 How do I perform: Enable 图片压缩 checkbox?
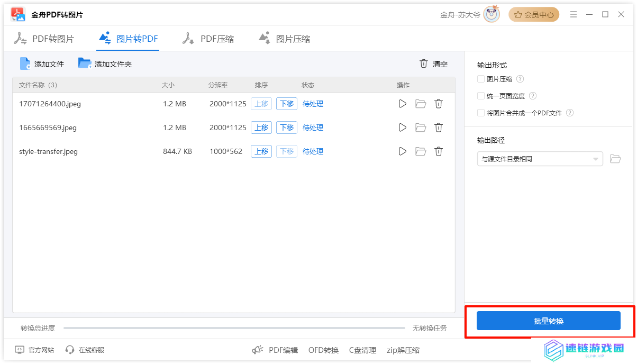481,79
